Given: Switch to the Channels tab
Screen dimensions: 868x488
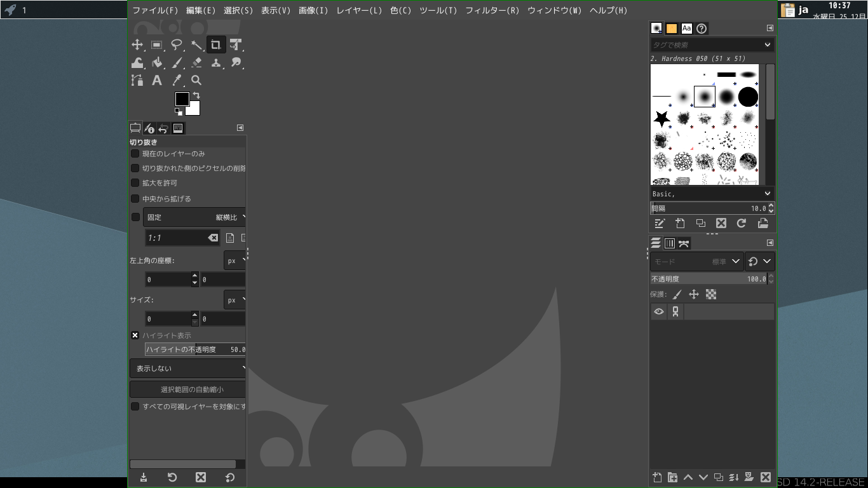Looking at the screenshot, I should click(x=670, y=243).
